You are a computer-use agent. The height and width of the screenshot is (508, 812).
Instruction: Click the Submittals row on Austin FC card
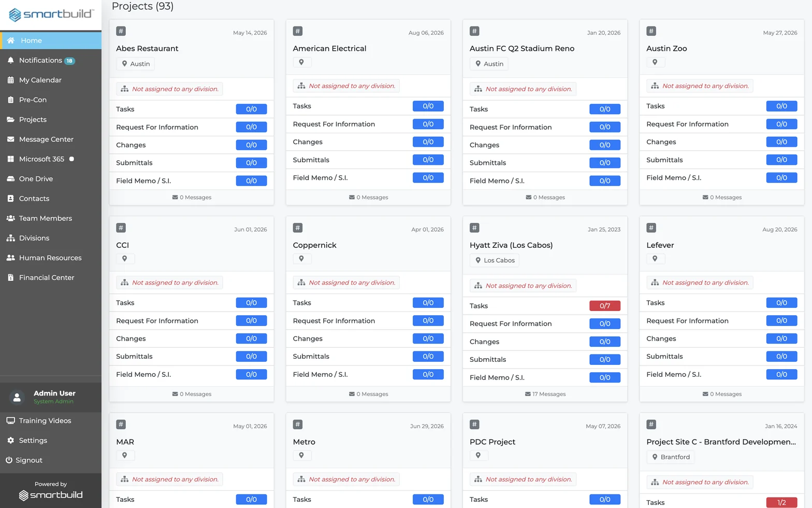pos(545,163)
